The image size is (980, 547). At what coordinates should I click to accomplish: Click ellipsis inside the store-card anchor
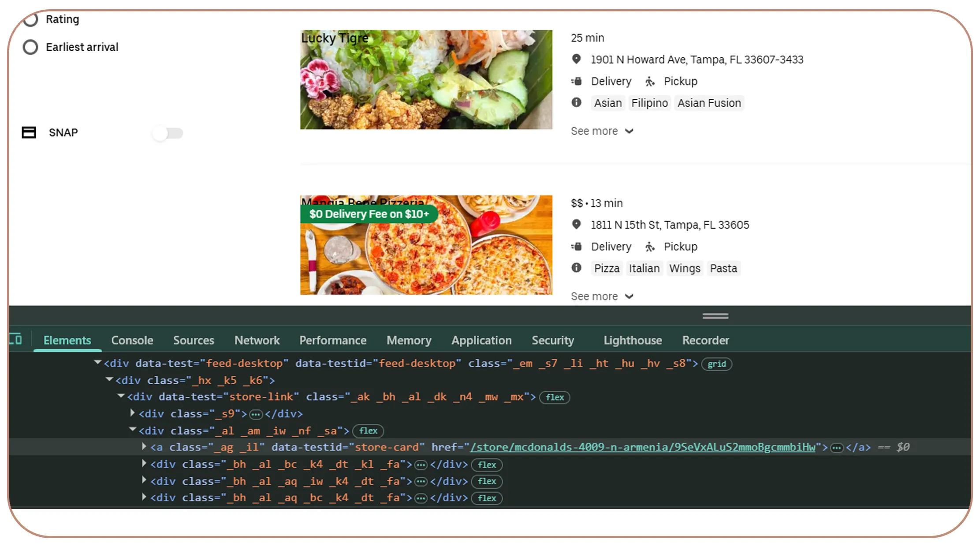(x=837, y=448)
